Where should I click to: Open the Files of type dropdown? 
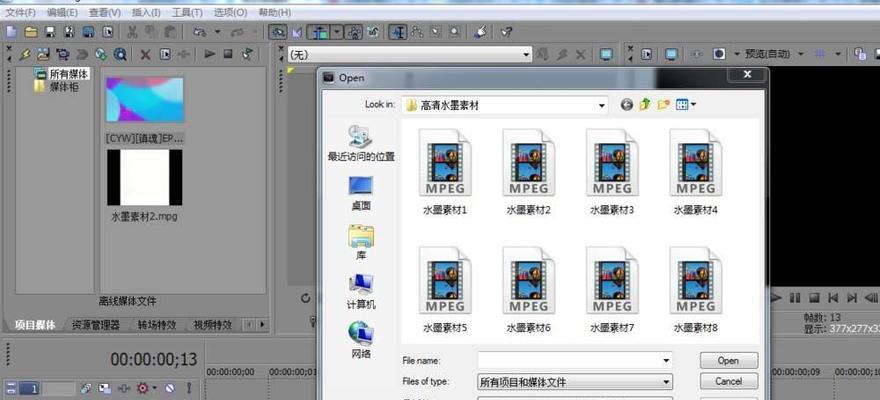[x=666, y=382]
